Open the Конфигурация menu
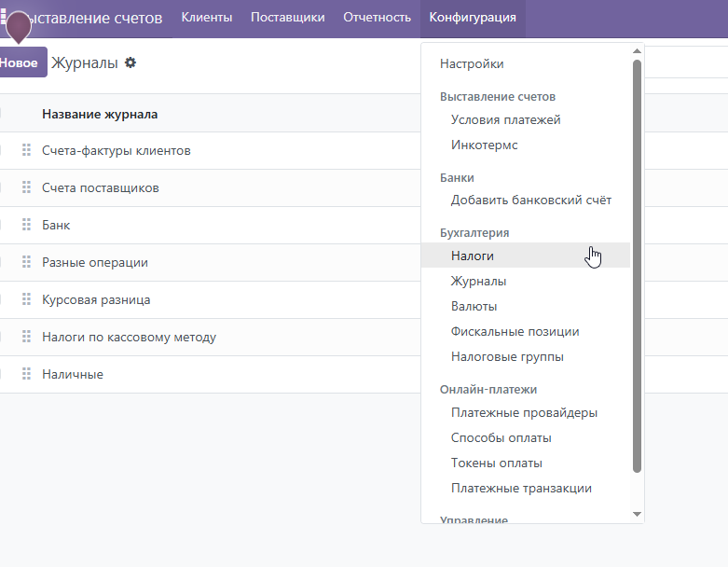 473,18
